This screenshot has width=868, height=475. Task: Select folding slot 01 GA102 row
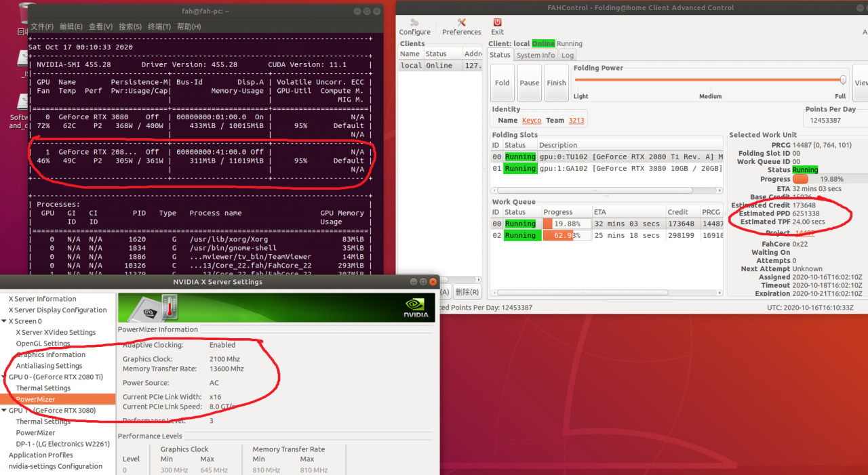coord(607,168)
